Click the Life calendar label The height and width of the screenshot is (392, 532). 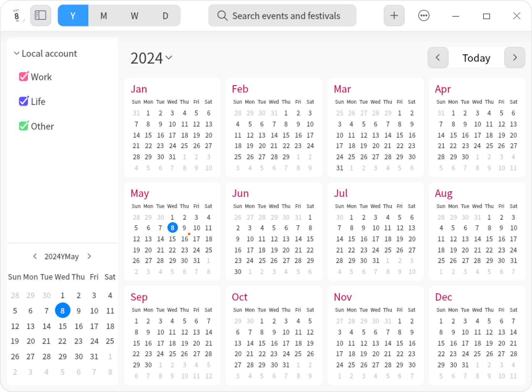pyautogui.click(x=38, y=102)
